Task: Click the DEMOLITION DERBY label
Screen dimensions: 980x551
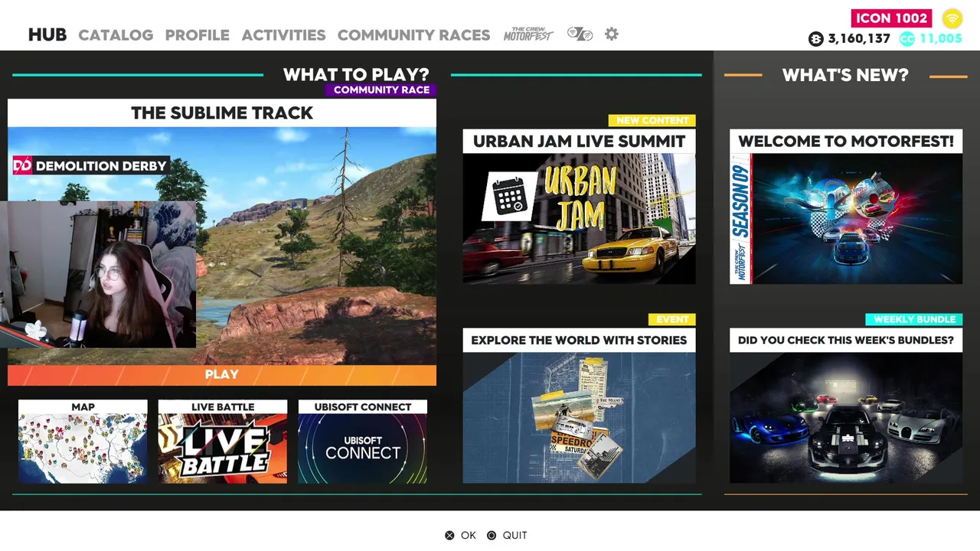Action: point(101,166)
